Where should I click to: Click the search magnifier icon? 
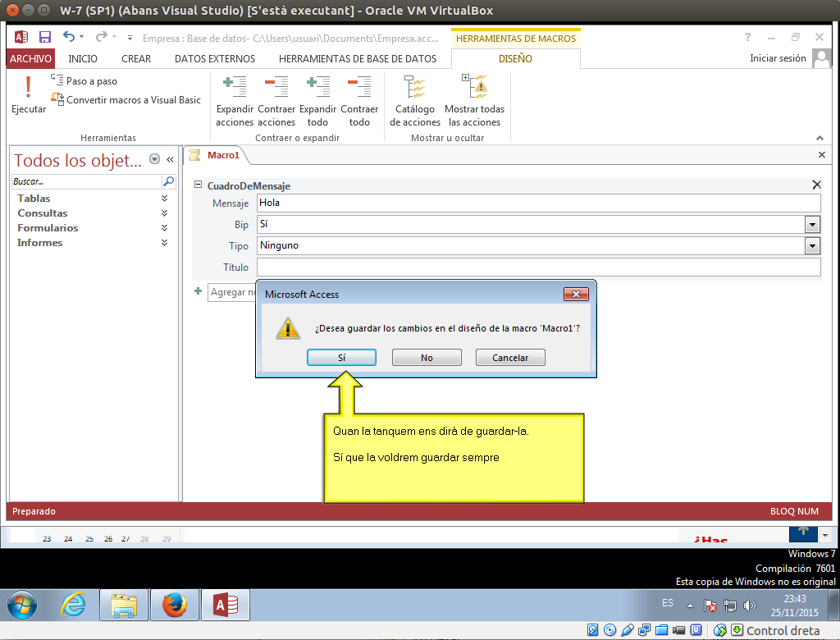tap(168, 181)
